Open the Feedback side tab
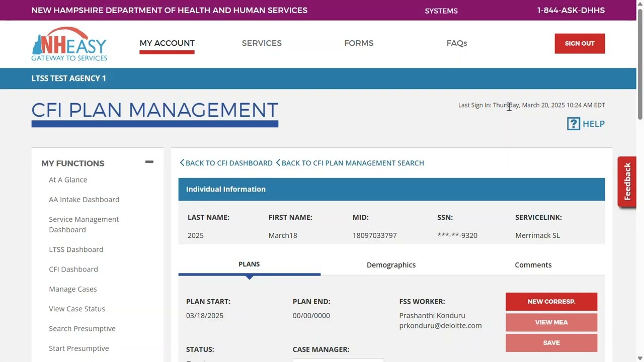 tap(627, 182)
